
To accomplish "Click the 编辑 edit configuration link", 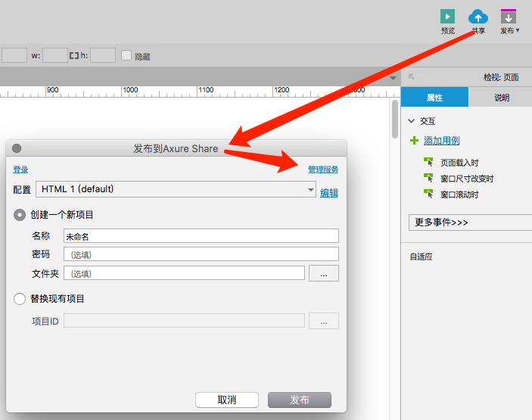I will coord(328,193).
